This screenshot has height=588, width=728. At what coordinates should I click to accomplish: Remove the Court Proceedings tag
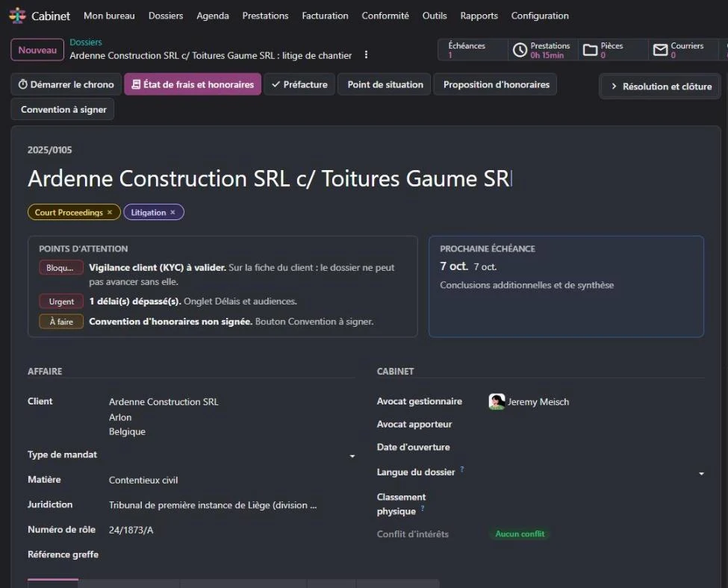pyautogui.click(x=110, y=212)
